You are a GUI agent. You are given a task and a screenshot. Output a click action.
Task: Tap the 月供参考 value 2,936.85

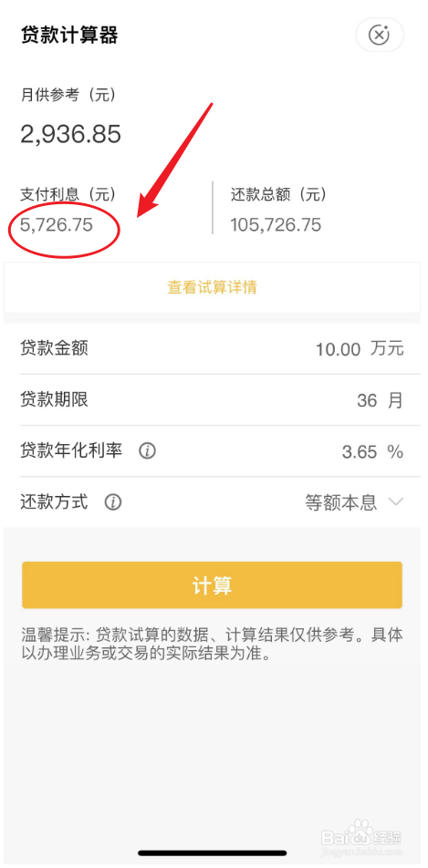point(71,134)
